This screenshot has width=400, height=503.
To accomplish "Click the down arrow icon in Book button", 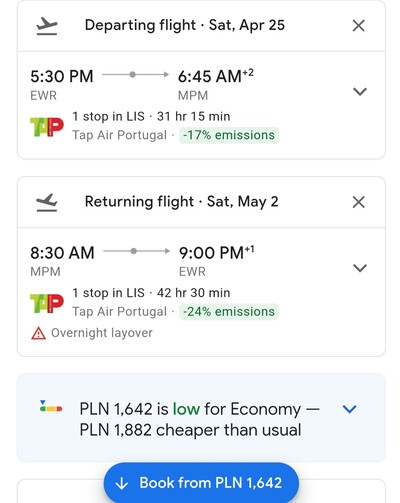I will point(122,483).
